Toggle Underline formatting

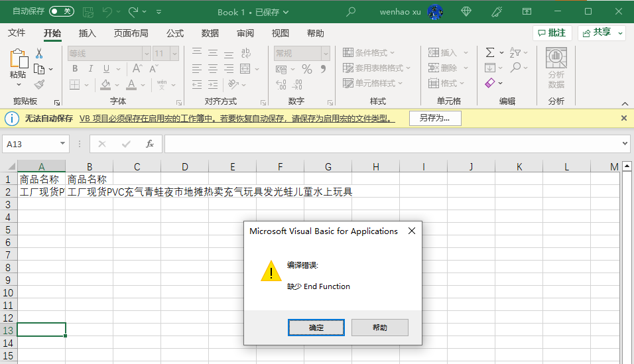click(106, 69)
